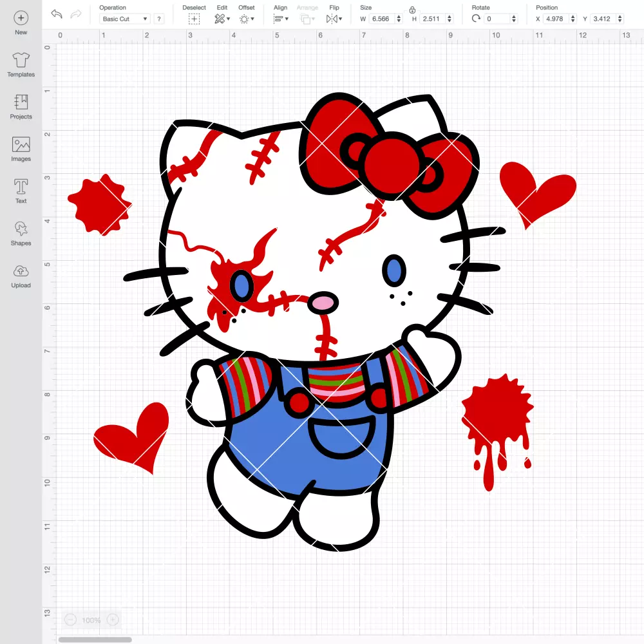Click the 100% zoom level label
644x644 pixels.
91,620
